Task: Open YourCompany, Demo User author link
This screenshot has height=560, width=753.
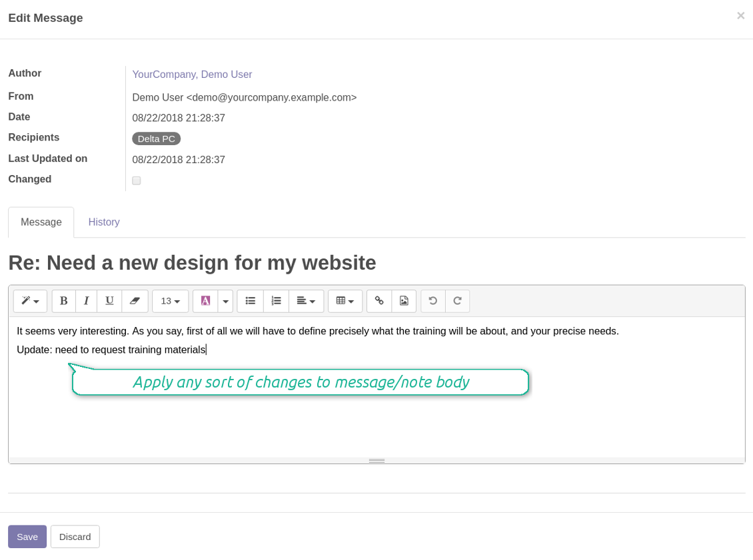Action: click(192, 75)
